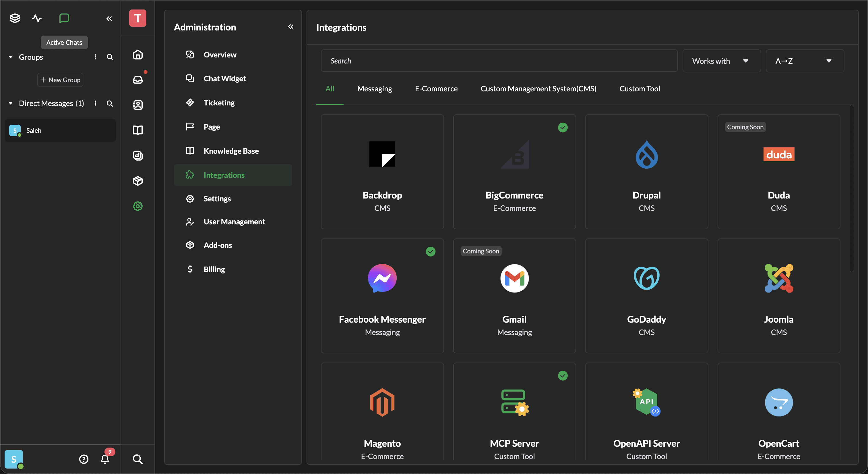
Task: Click BigCommerce connected green checkmark
Action: click(562, 128)
